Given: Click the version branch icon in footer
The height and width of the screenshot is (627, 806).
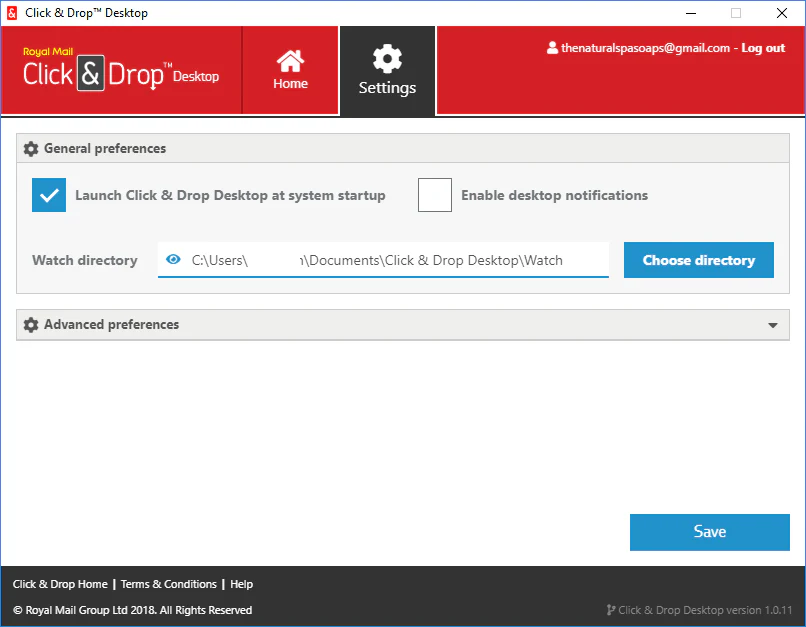Looking at the screenshot, I should (x=610, y=610).
